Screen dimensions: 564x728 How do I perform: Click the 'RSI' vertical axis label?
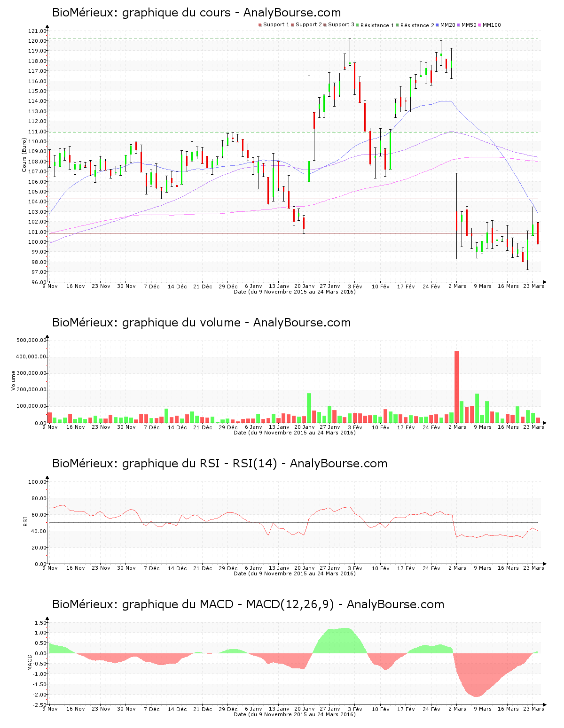(25, 521)
